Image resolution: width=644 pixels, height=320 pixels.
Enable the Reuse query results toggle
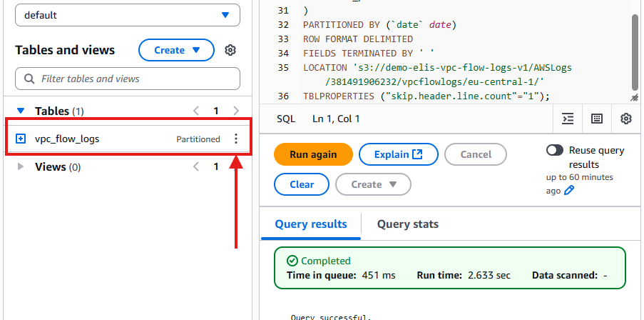pyautogui.click(x=555, y=151)
